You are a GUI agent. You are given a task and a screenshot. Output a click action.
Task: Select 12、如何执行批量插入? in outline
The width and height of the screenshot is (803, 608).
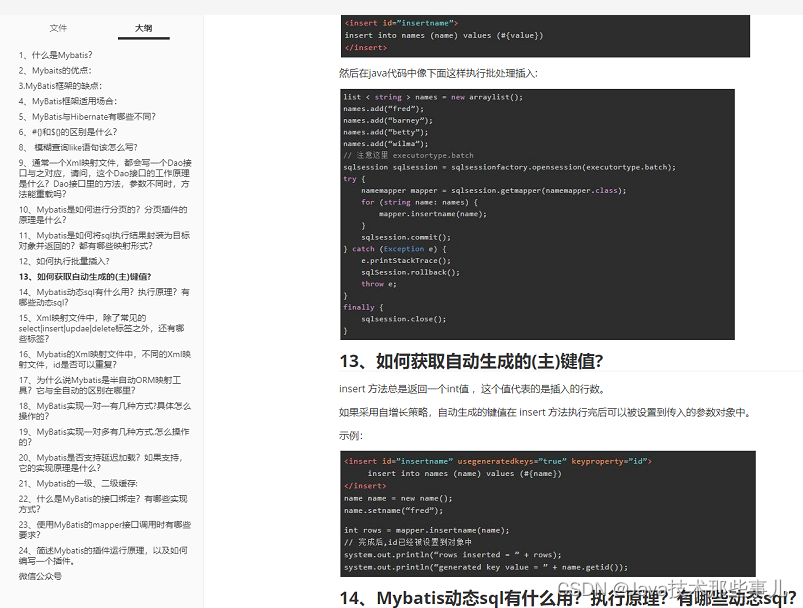tap(64, 261)
